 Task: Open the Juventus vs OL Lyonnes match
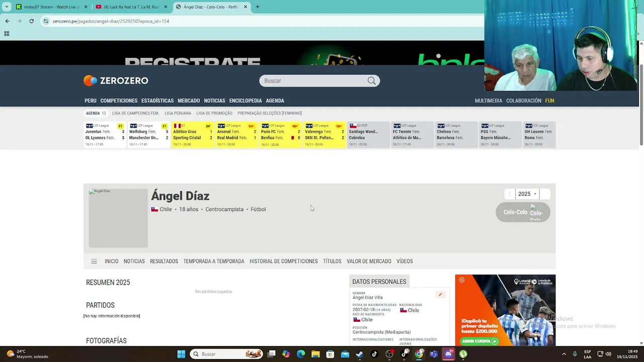(x=105, y=135)
